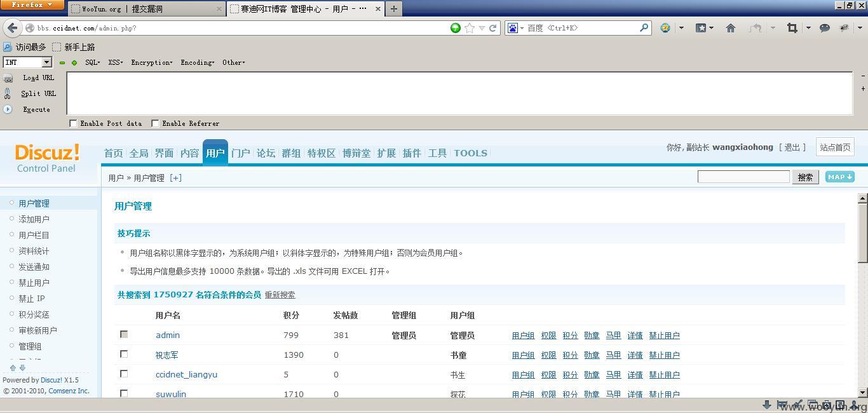868x413 pixels.
Task: Click the HackBar Execute play icon
Action: [8, 109]
